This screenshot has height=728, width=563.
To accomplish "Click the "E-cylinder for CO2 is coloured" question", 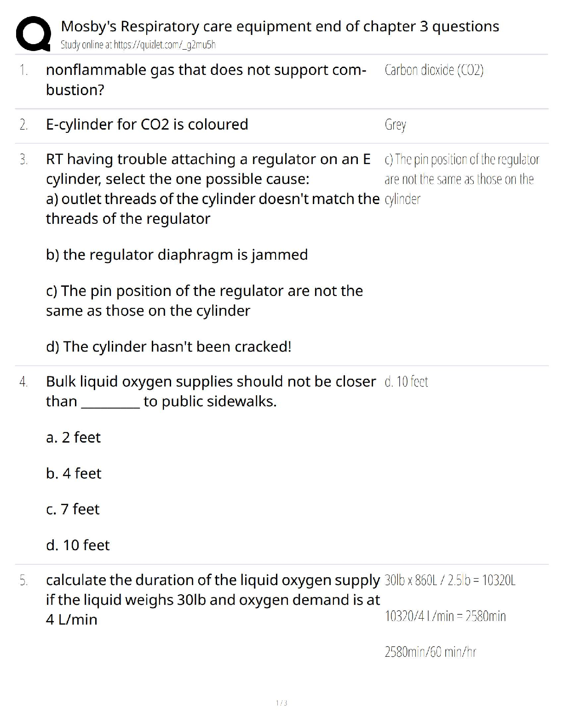I will 147,125.
